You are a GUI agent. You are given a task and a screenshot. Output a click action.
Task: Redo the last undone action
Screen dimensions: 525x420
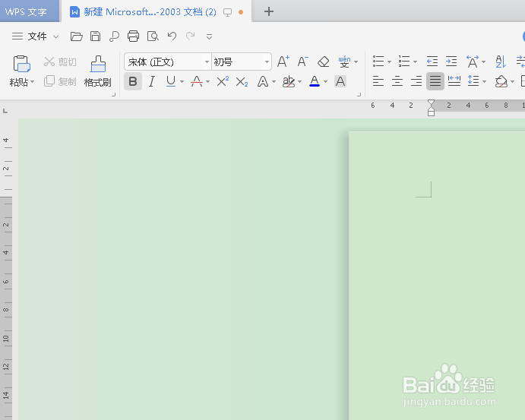pos(191,36)
